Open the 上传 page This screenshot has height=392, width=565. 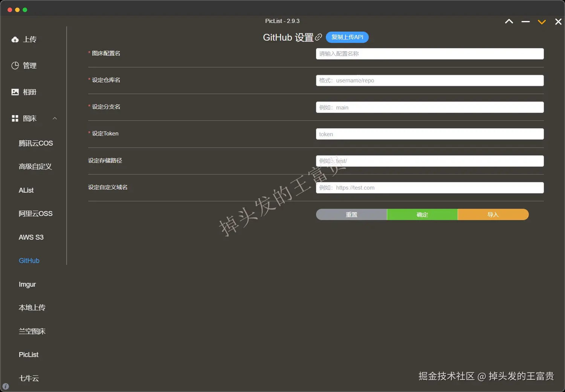pos(30,40)
